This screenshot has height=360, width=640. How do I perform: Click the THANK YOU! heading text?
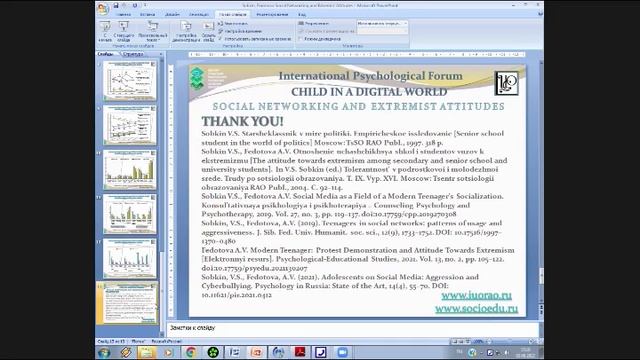242,121
